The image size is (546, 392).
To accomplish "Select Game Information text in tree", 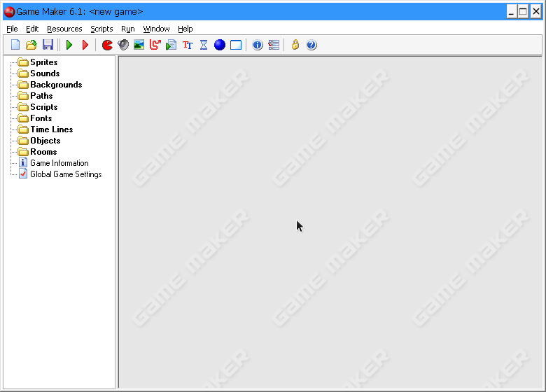I will pyautogui.click(x=59, y=163).
